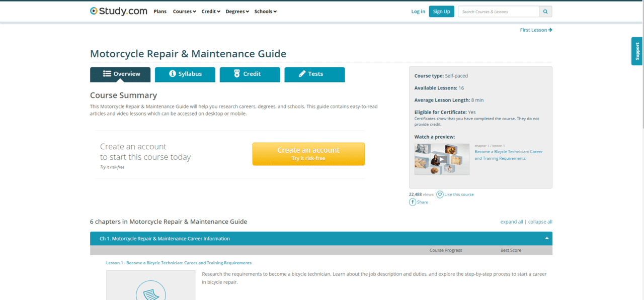Click the Eligible for Certificate text
Viewport: 644px width, 300px height.
coord(445,112)
